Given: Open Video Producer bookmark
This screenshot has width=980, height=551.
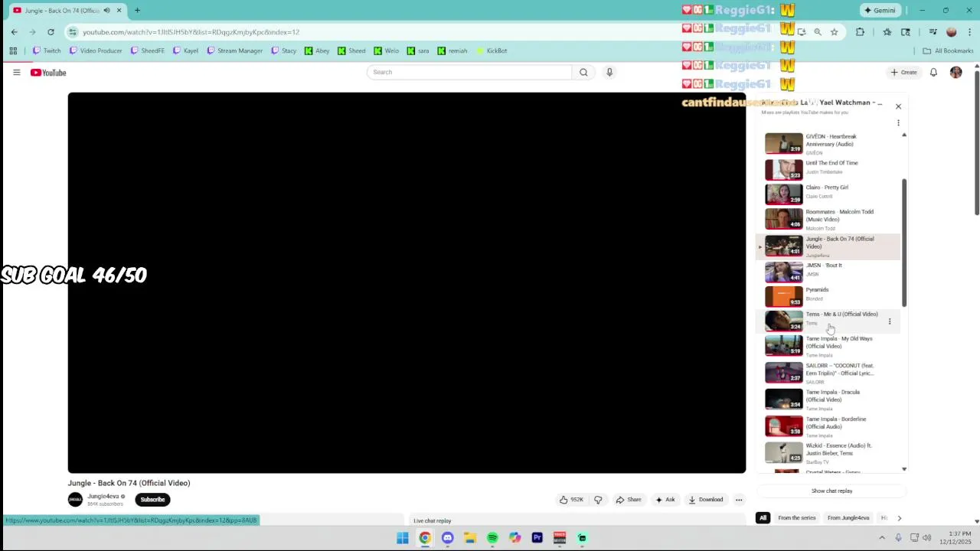Looking at the screenshot, I should point(96,51).
